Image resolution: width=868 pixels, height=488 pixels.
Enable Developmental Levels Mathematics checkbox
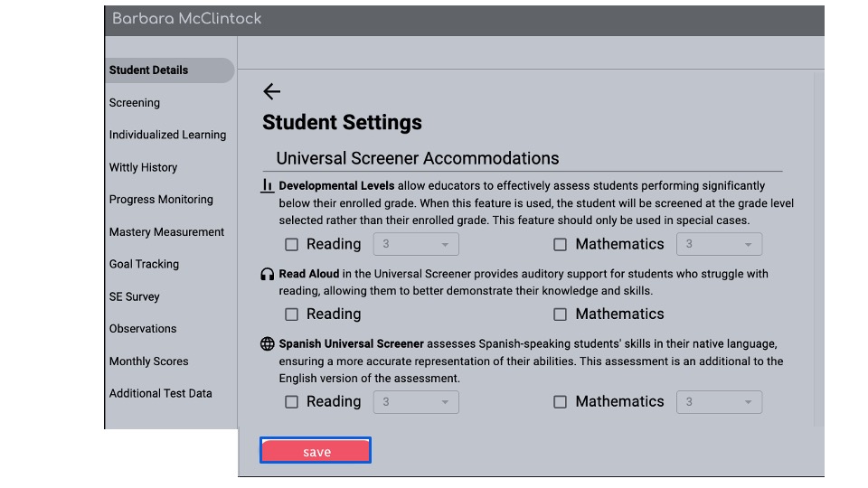[561, 244]
